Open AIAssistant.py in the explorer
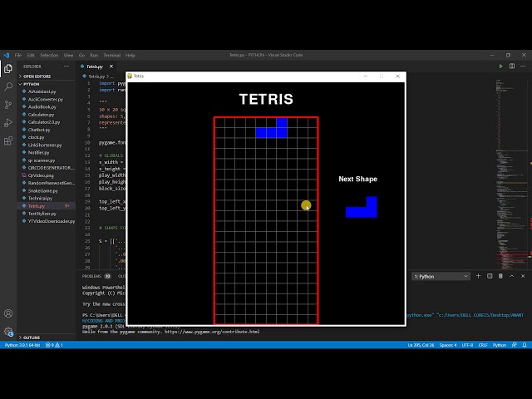This screenshot has width=532, height=399. [42, 91]
